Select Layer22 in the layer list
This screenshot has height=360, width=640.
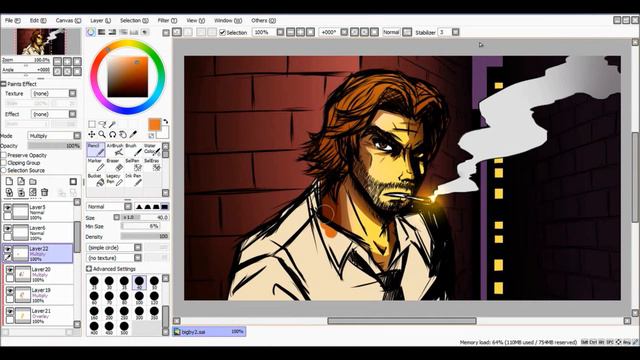38,253
